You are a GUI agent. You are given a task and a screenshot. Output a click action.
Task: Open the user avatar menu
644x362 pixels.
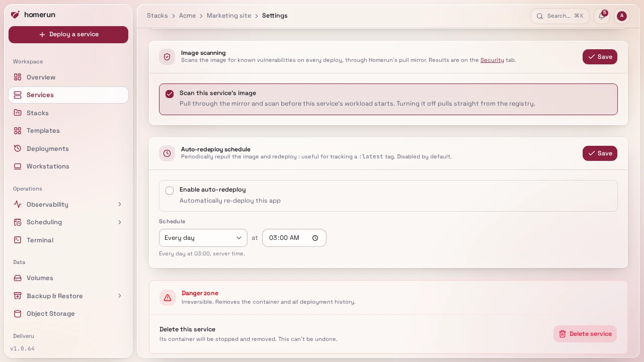(622, 16)
